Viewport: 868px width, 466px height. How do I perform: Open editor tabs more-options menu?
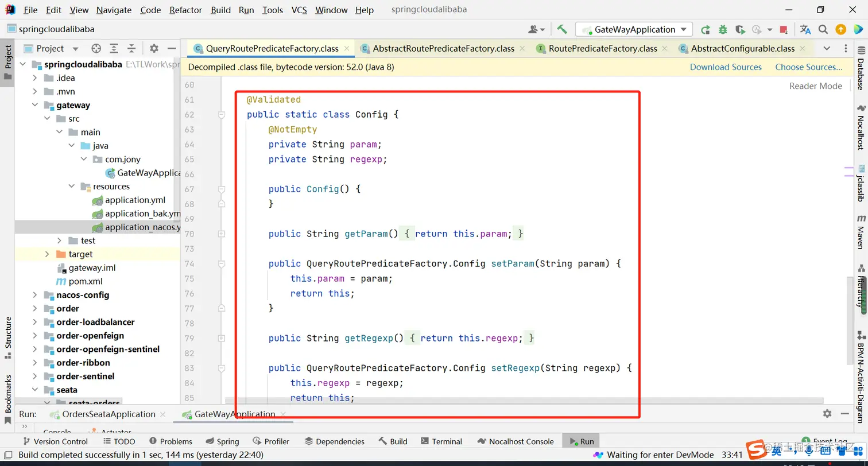point(847,48)
